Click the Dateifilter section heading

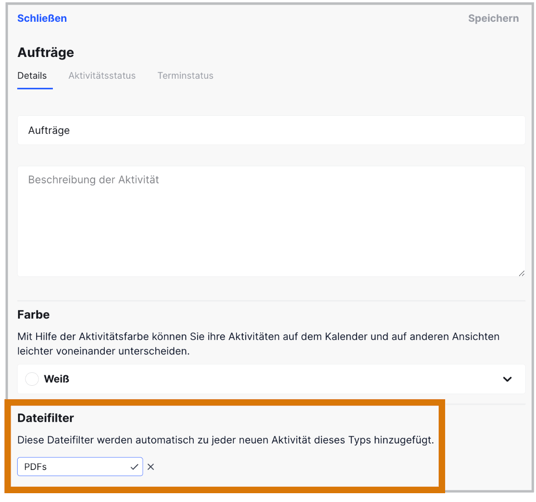pyautogui.click(x=46, y=418)
